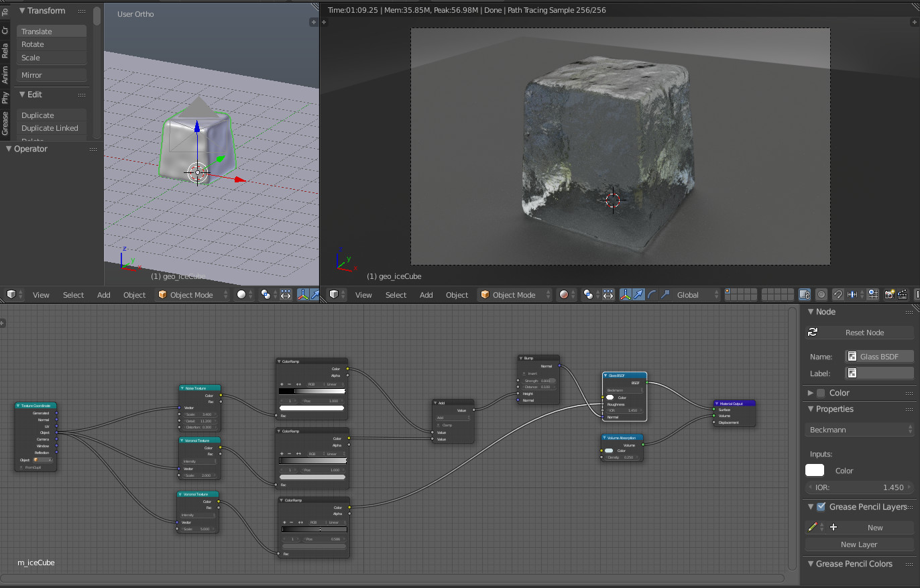Toggle snap onto target grid icon

pyautogui.click(x=872, y=295)
